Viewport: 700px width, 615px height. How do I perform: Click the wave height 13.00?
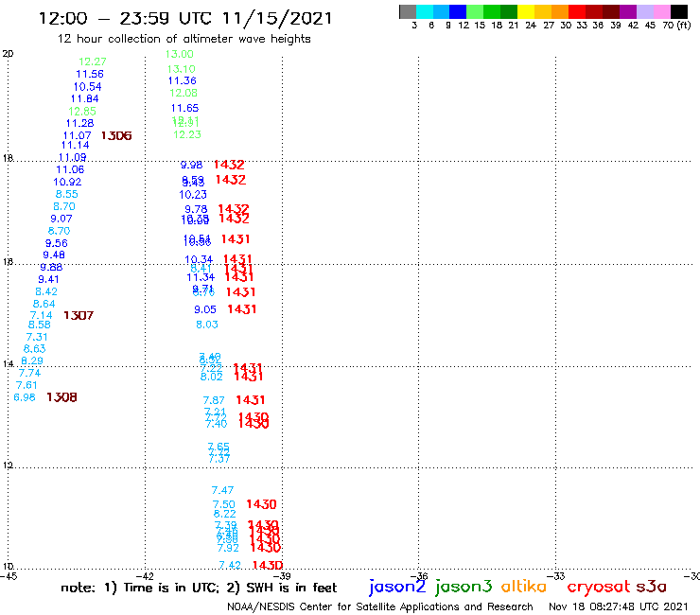180,54
